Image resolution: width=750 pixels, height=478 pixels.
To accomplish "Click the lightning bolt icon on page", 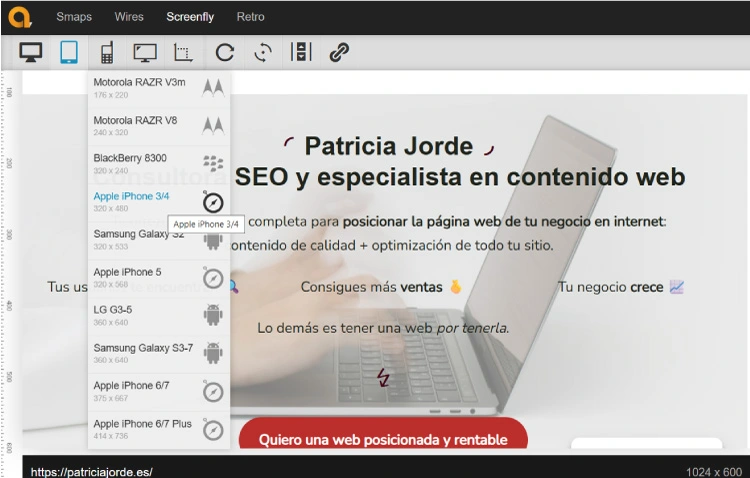I will pos(383,378).
